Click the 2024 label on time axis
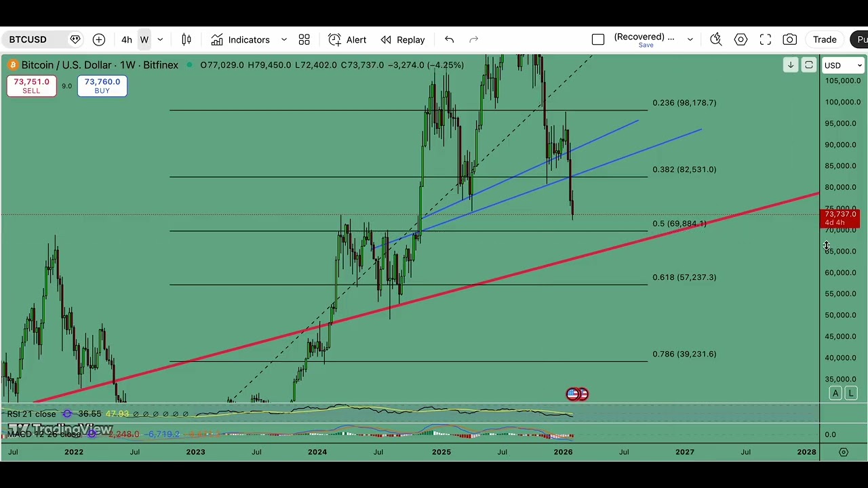This screenshot has width=868, height=488. click(317, 452)
